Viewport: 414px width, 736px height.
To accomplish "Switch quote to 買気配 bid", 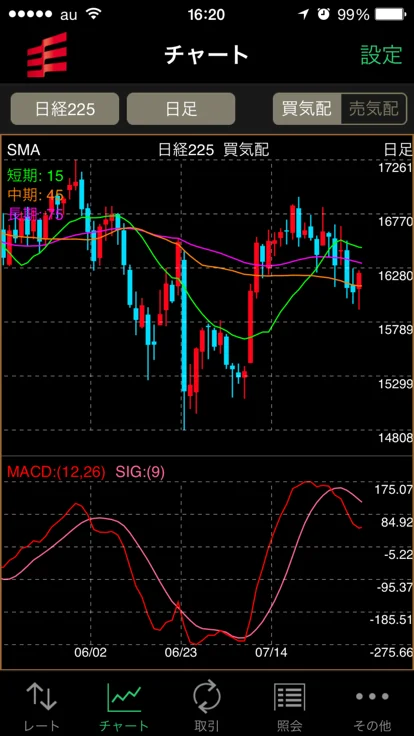I will pyautogui.click(x=307, y=109).
